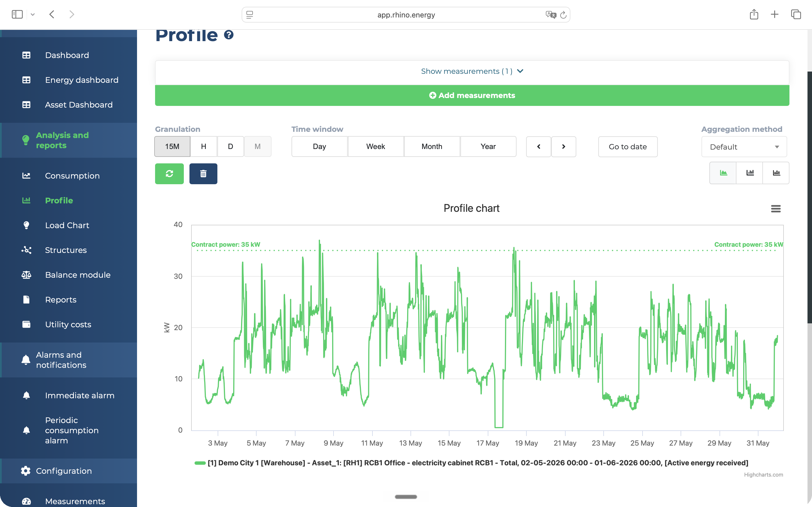Click the Add measurements button
The height and width of the screenshot is (507, 812).
(x=472, y=95)
